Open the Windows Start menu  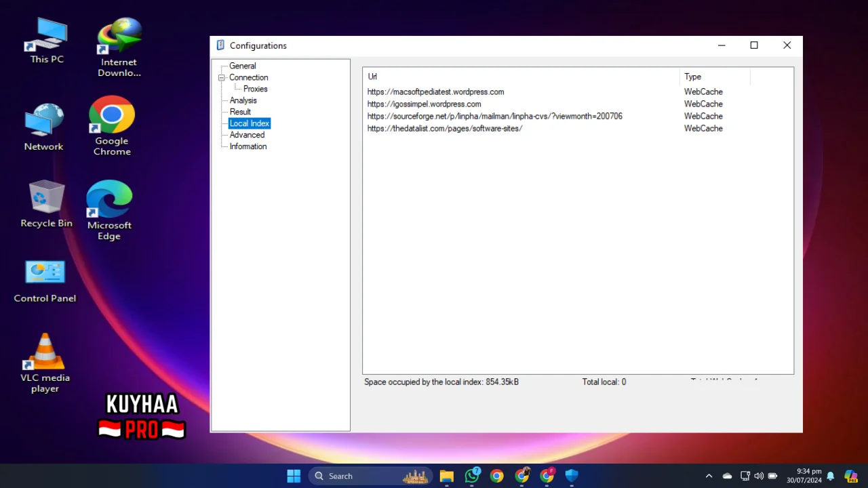294,476
